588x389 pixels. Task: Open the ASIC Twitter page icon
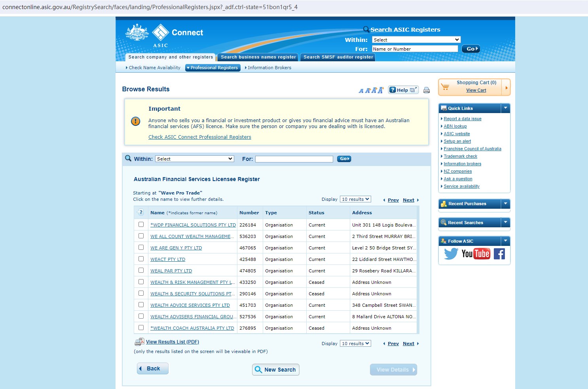tap(451, 254)
